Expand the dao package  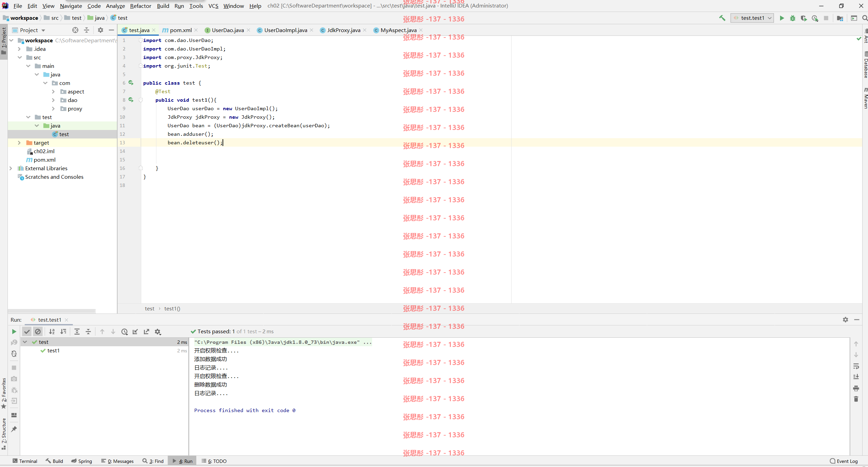point(54,100)
